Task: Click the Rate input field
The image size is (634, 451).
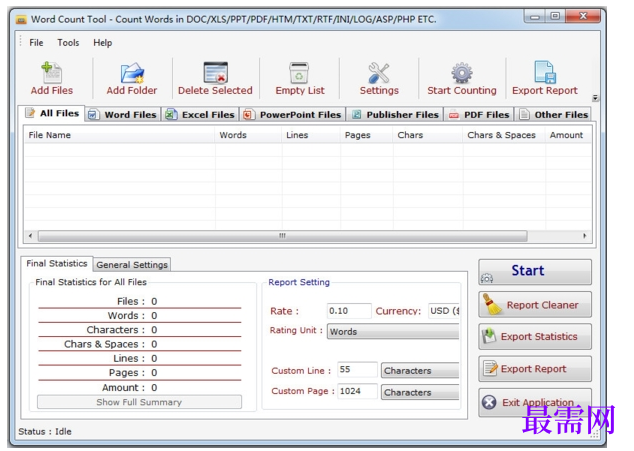Action: coord(349,311)
